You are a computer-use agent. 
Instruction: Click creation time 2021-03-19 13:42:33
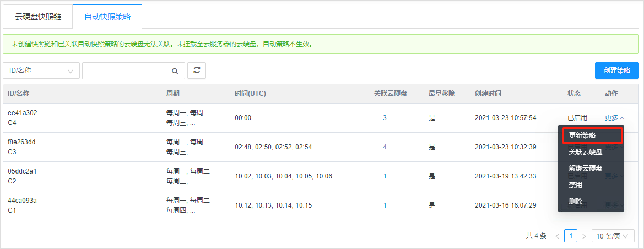coord(506,176)
